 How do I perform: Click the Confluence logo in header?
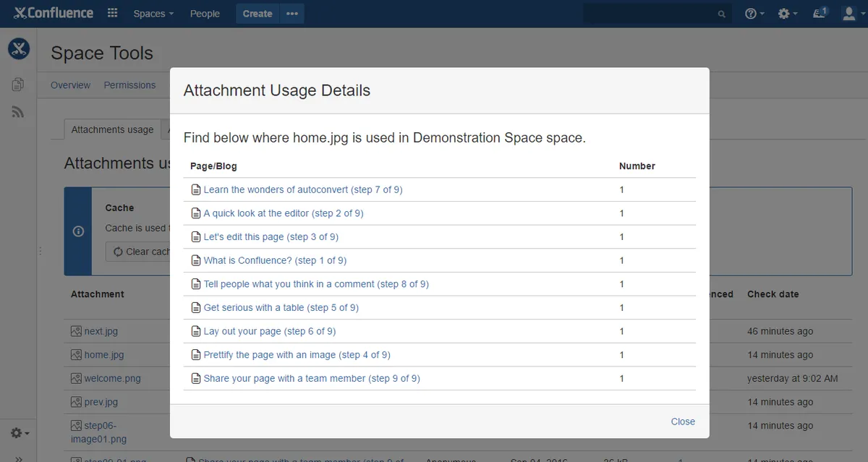(54, 13)
